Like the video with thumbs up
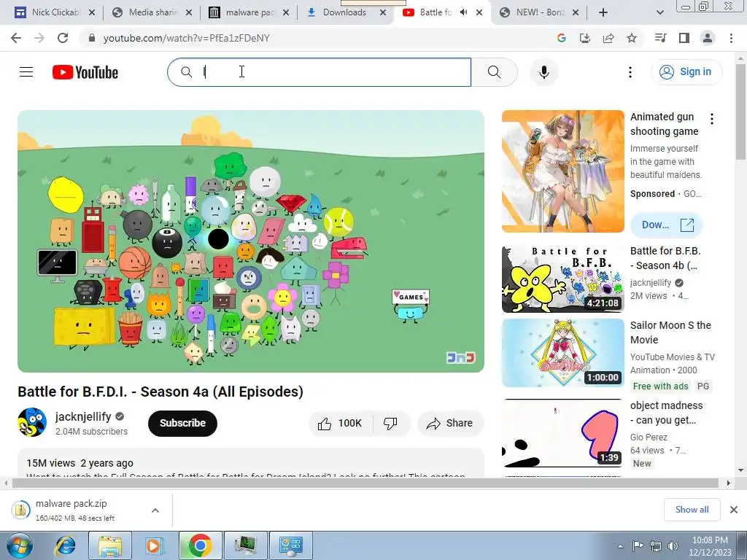 [x=341, y=424]
